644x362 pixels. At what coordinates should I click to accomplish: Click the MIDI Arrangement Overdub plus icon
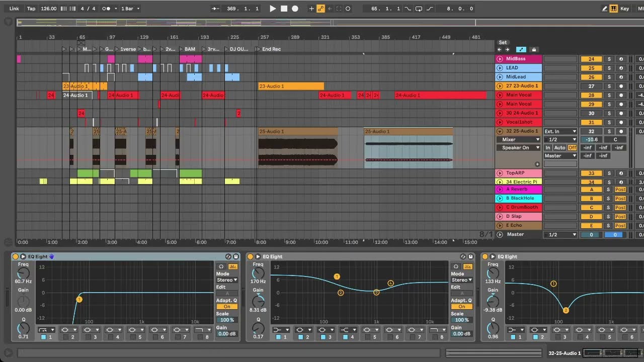(x=311, y=9)
